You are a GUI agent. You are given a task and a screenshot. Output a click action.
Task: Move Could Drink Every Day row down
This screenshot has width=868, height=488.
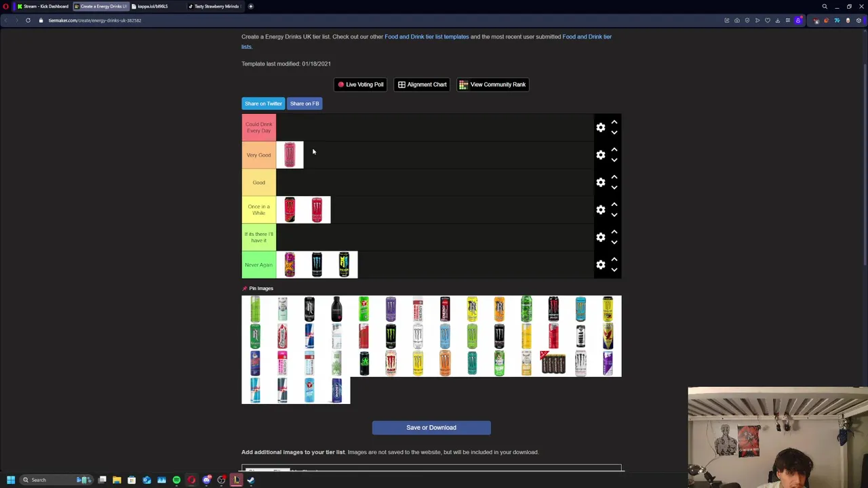tap(614, 133)
